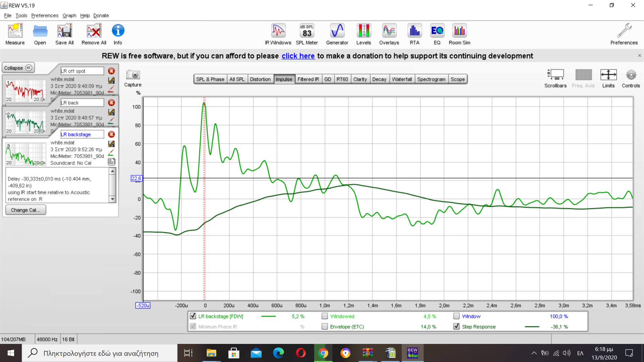Viewport: 644px width, 362px height.
Task: Open the Help menu
Action: point(85,15)
